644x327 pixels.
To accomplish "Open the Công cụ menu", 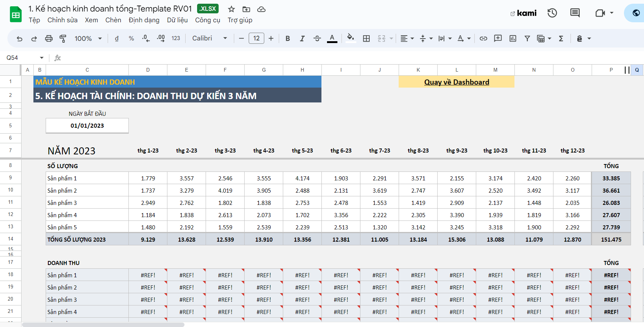I will (207, 20).
